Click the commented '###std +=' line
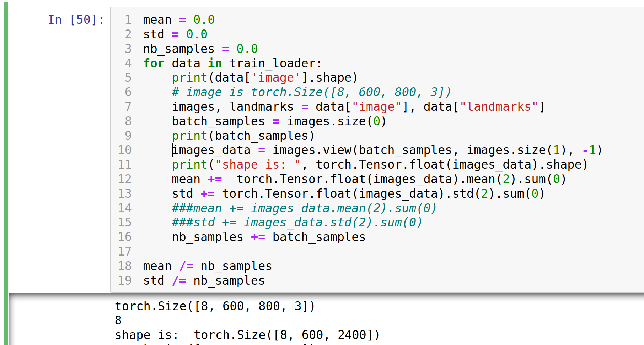The width and height of the screenshot is (644, 345). (297, 223)
